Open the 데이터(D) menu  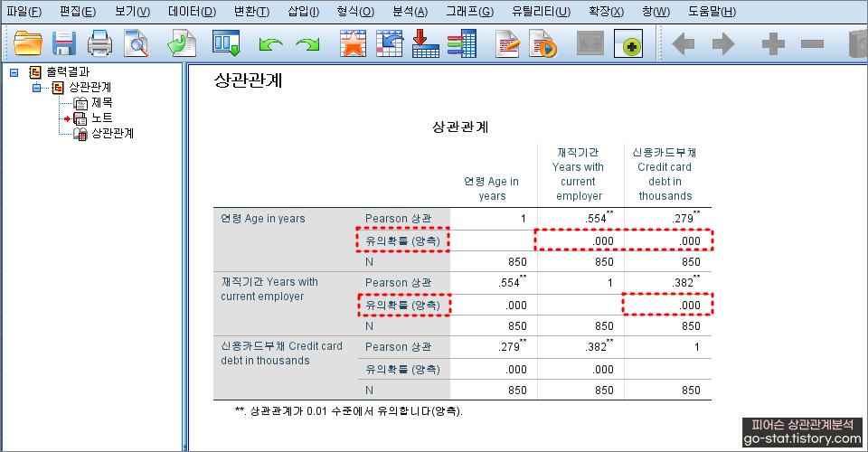coord(192,12)
